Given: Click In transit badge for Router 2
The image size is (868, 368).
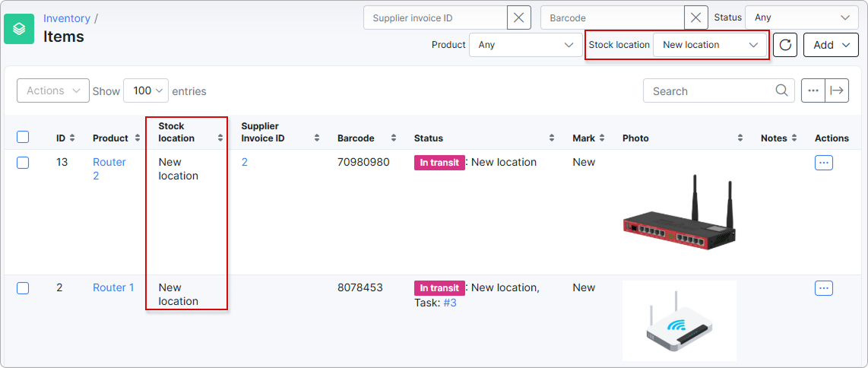Looking at the screenshot, I should tap(439, 163).
